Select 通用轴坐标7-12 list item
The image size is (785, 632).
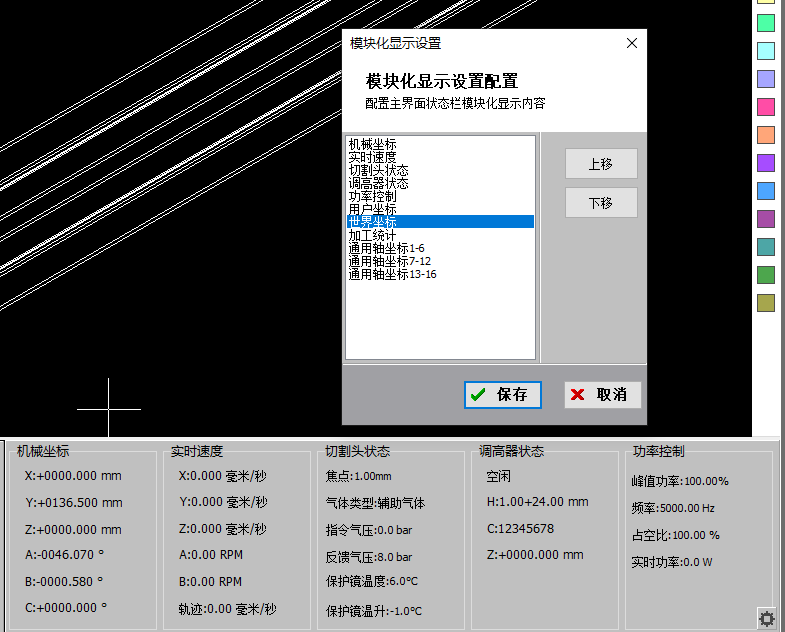pyautogui.click(x=441, y=261)
